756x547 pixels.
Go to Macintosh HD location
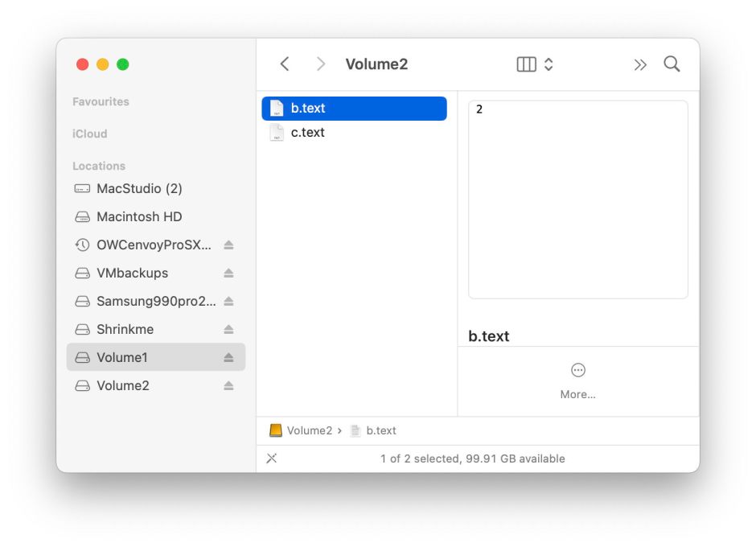(138, 216)
